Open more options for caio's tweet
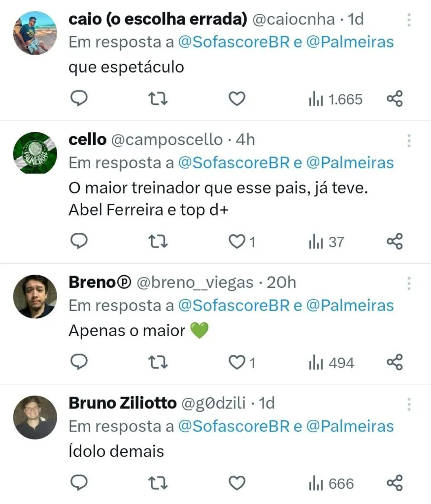 tap(408, 20)
